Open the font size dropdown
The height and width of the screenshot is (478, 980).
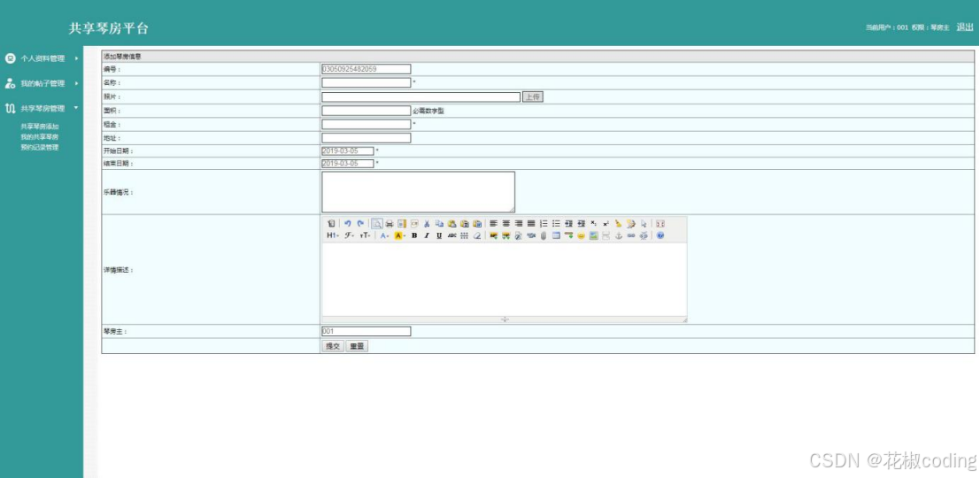click(365, 235)
